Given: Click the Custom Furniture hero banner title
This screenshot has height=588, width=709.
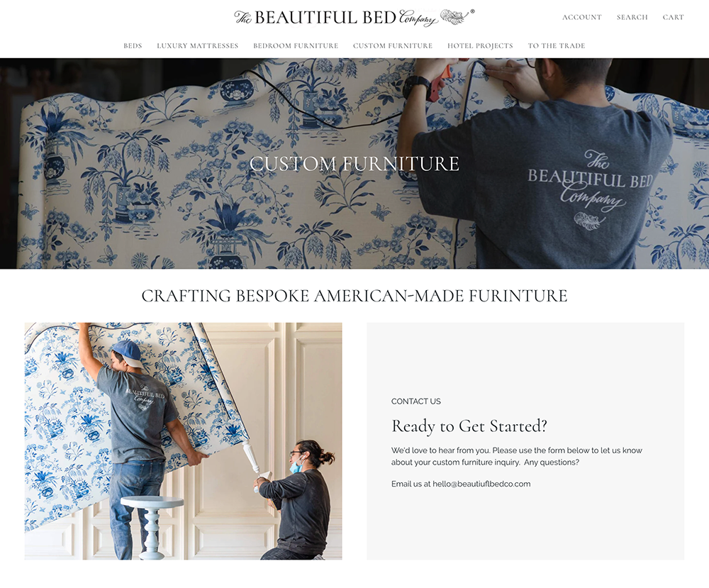Looking at the screenshot, I should click(x=354, y=164).
